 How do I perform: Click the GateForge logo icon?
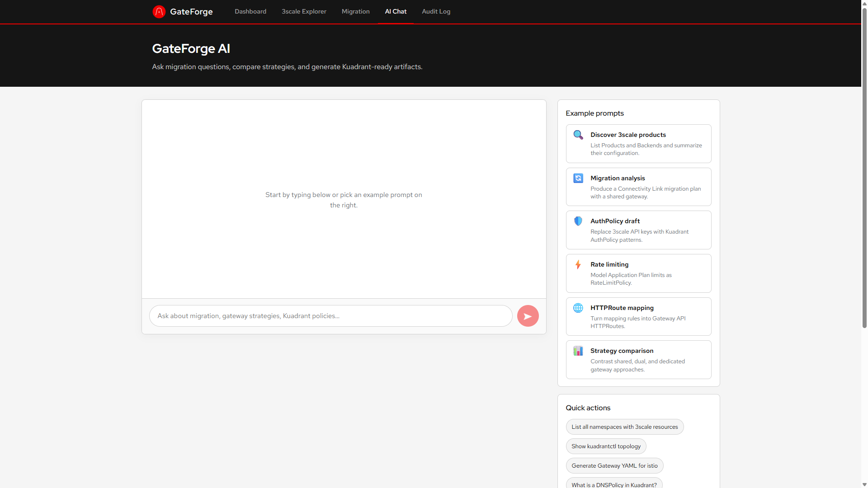point(159,11)
